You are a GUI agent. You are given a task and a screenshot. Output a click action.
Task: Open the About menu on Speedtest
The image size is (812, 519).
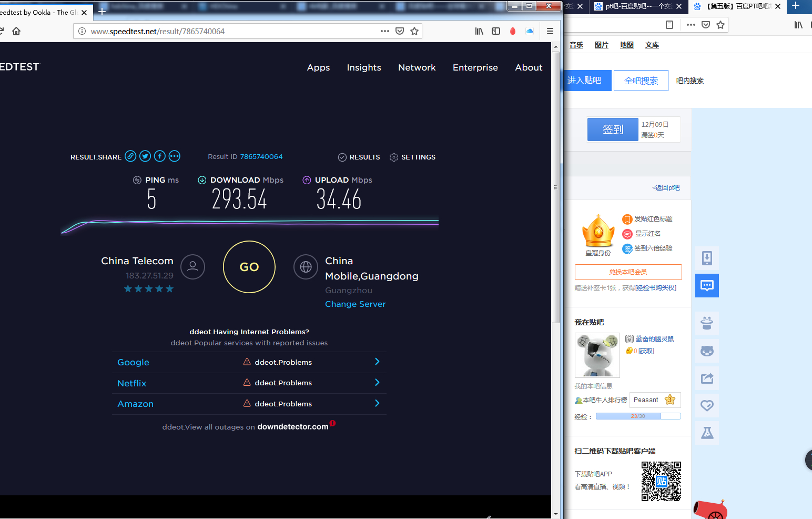coord(529,67)
